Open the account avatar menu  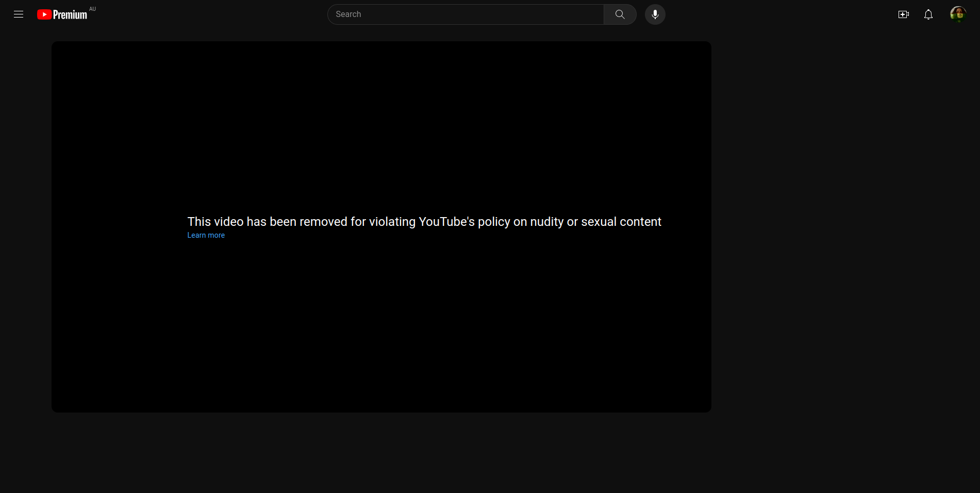pos(958,14)
